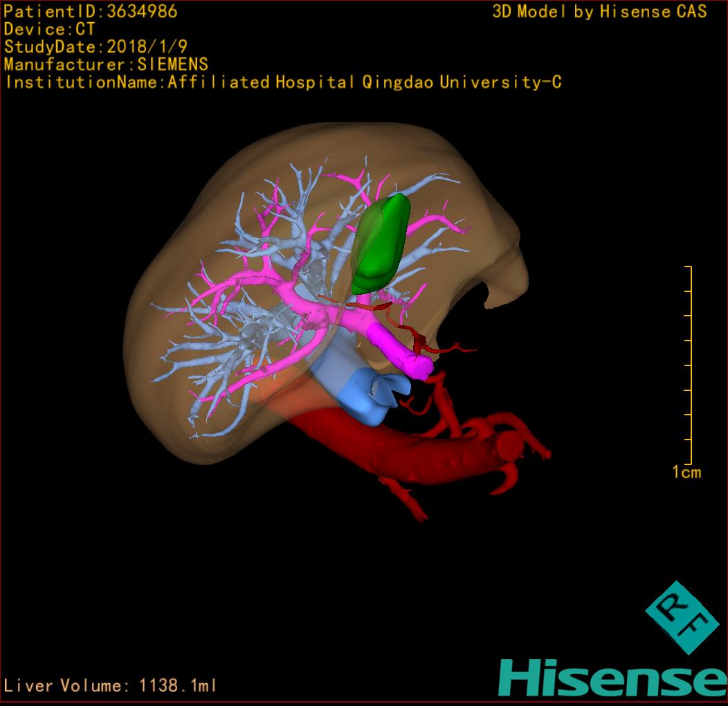Click the InstitutionName hospital text line
Viewport: 728px width, 706px height.
point(282,82)
